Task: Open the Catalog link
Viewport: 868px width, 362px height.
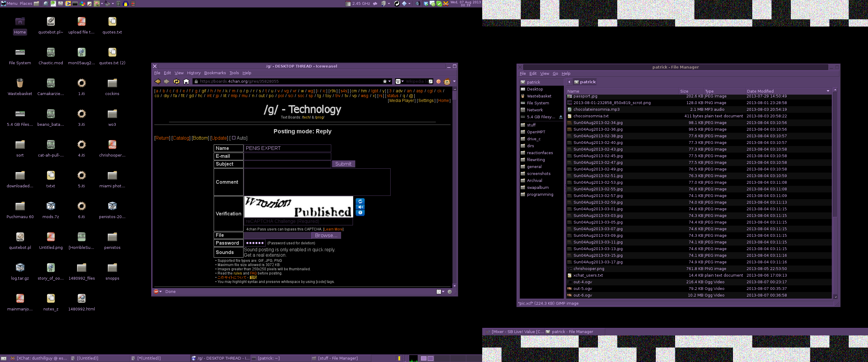Action: (x=181, y=138)
